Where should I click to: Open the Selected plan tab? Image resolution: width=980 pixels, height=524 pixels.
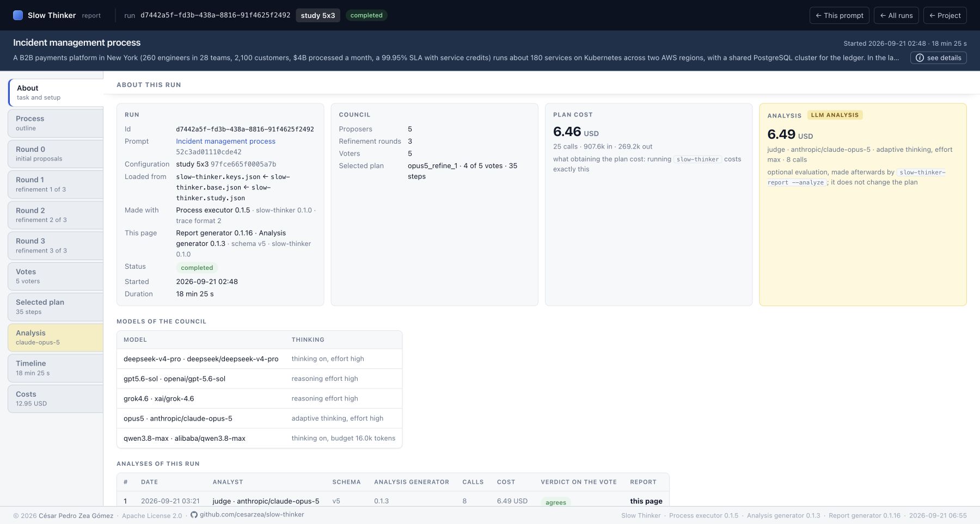(x=56, y=307)
